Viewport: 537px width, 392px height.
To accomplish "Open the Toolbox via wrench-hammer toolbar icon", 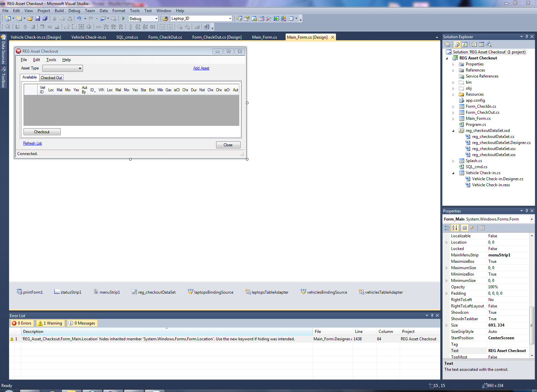I will coord(269,18).
